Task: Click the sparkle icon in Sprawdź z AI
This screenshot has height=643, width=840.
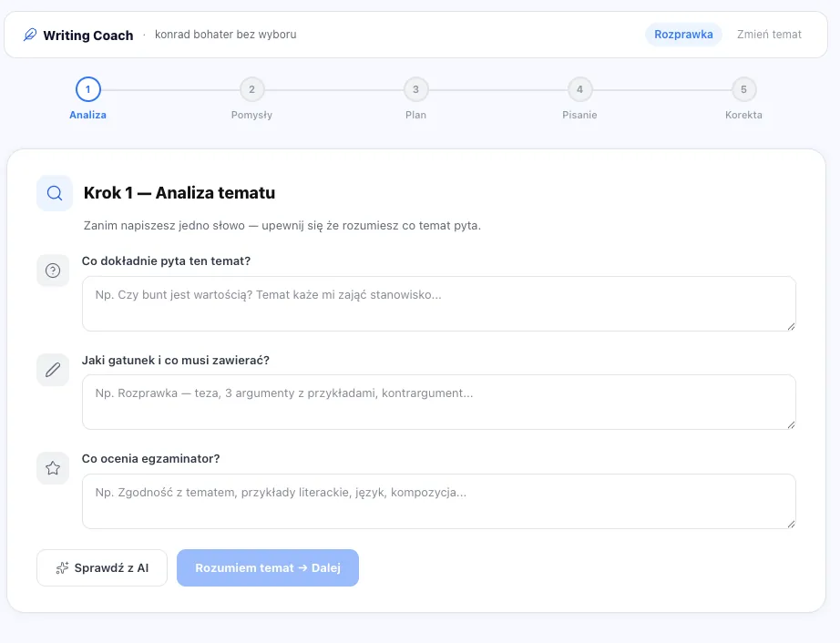Action: click(x=62, y=568)
